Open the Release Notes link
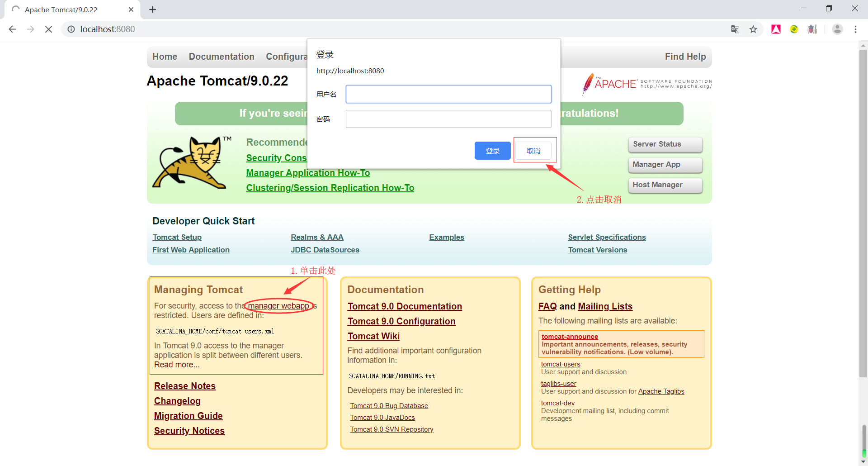 tap(185, 386)
